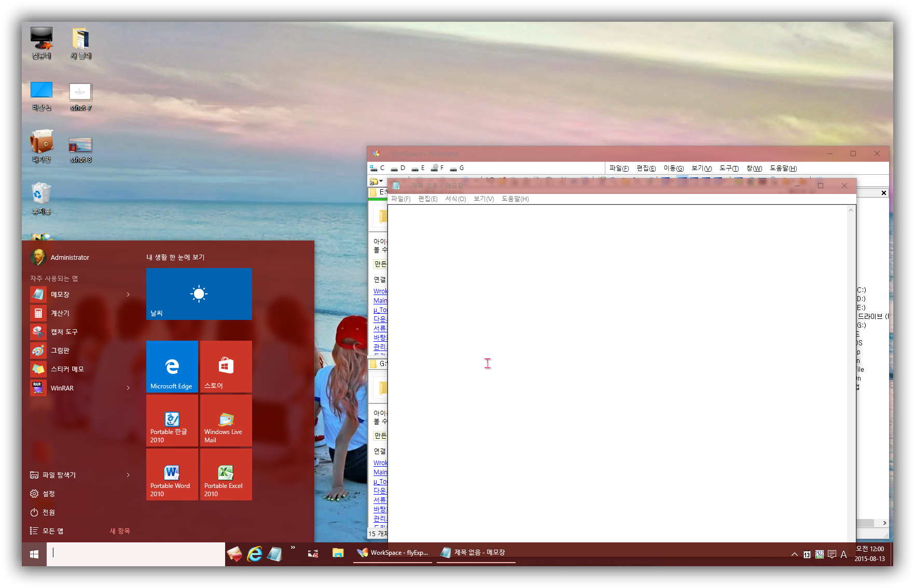Click the Administrator user avatar
The height and width of the screenshot is (588, 915).
click(x=38, y=257)
